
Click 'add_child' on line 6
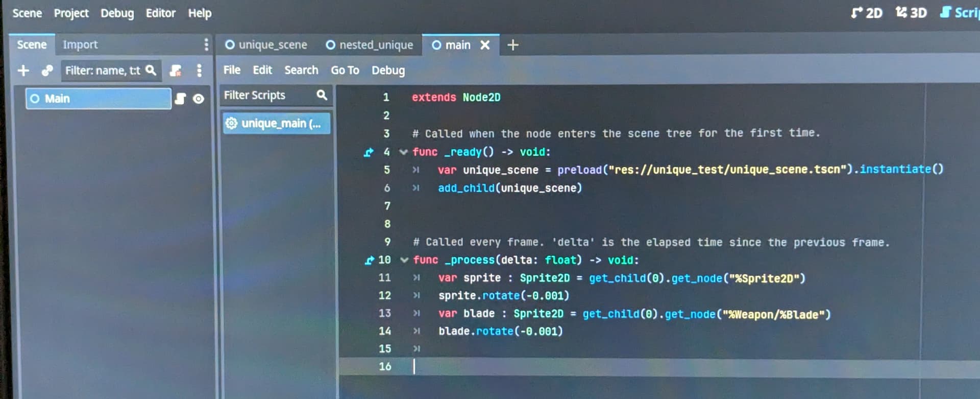(x=466, y=188)
